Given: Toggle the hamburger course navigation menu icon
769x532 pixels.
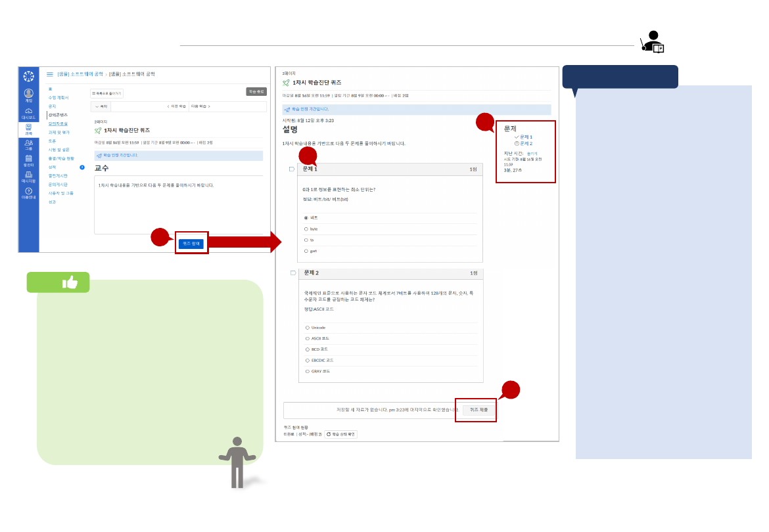Looking at the screenshot, I should pyautogui.click(x=49, y=75).
